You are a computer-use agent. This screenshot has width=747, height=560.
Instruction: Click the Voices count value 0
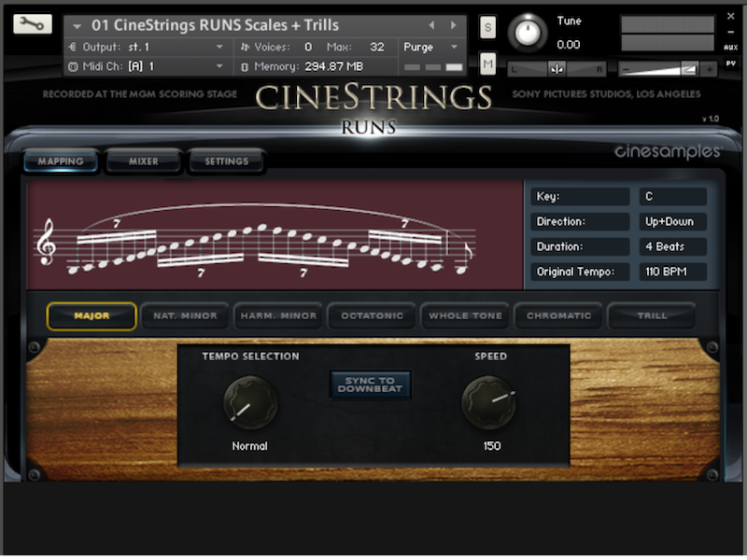coord(308,47)
